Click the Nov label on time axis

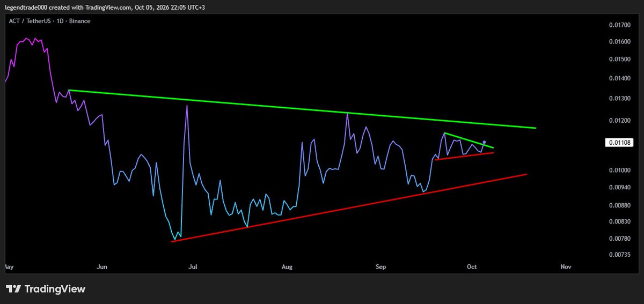click(x=565, y=266)
